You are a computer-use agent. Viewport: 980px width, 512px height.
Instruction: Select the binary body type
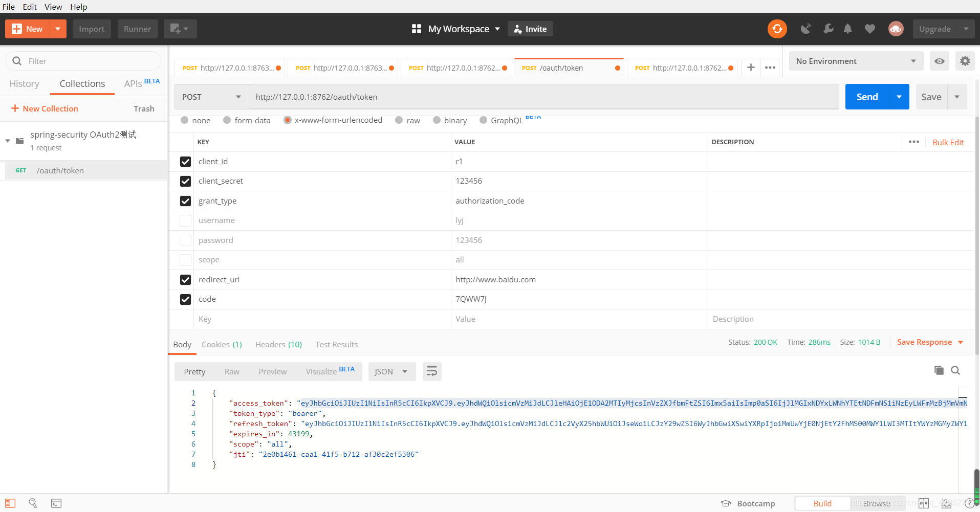[x=437, y=120]
